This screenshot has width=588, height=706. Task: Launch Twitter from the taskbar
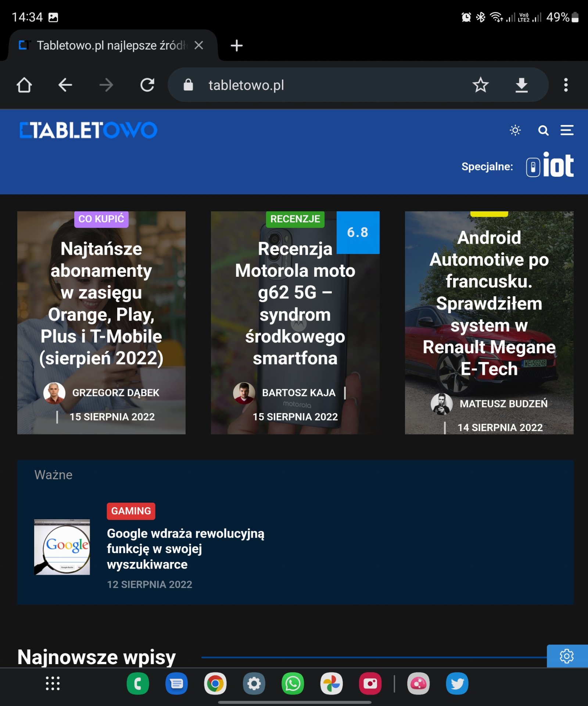click(457, 684)
